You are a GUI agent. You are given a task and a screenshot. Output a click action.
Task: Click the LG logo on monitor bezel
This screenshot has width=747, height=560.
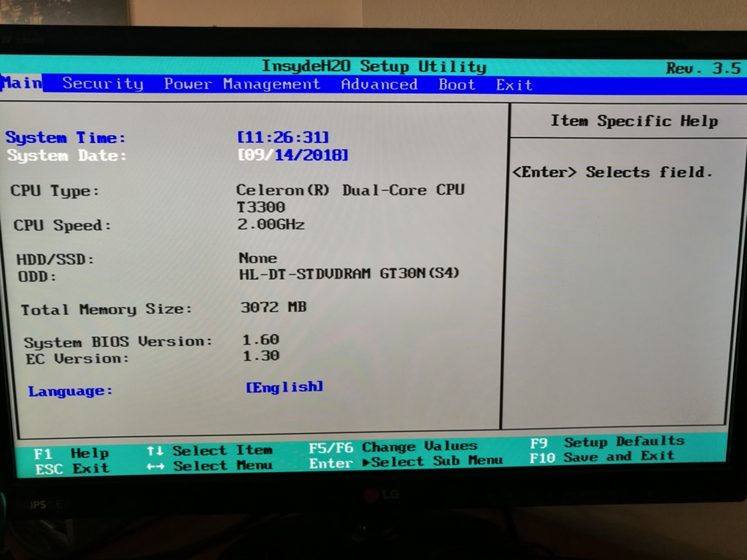382,495
